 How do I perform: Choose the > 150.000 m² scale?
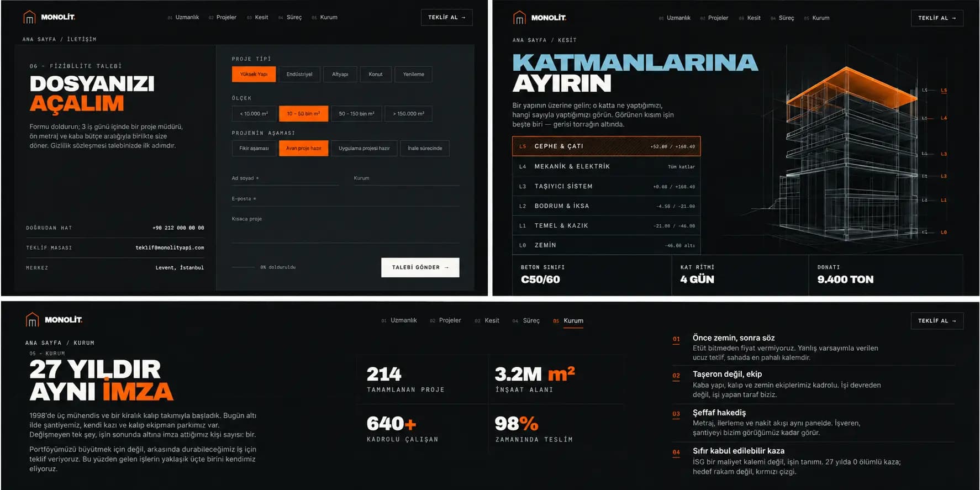point(408,114)
